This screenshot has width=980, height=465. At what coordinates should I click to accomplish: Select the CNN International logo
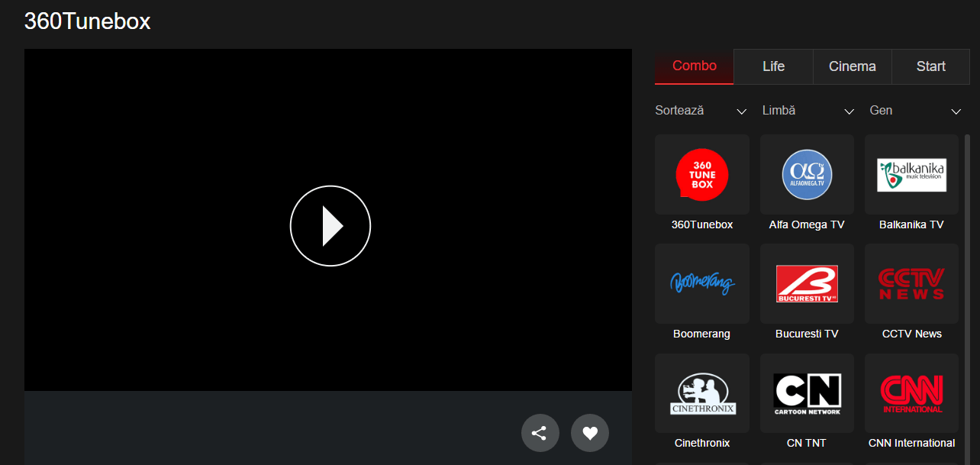coord(911,392)
